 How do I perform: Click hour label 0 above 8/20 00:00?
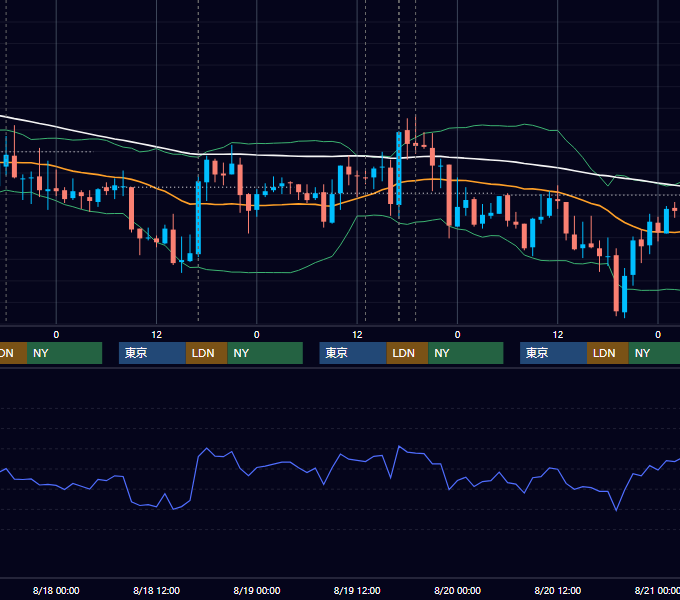458,335
